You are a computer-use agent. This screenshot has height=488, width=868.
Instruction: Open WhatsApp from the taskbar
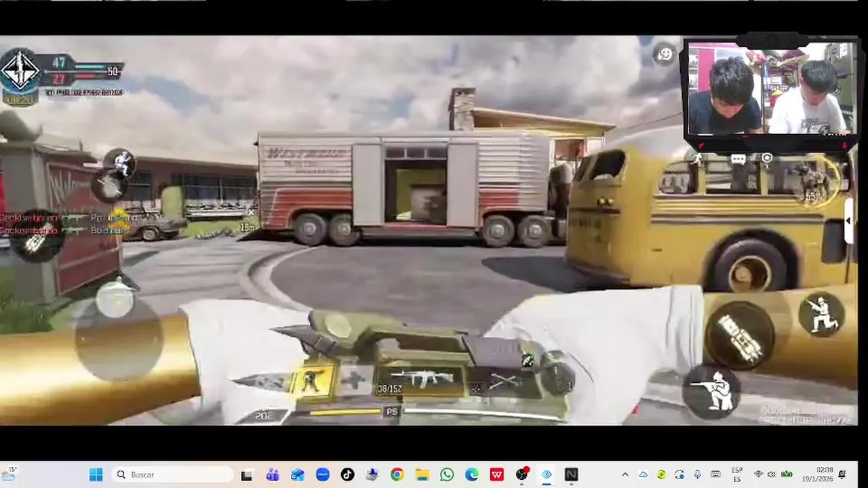(447, 474)
